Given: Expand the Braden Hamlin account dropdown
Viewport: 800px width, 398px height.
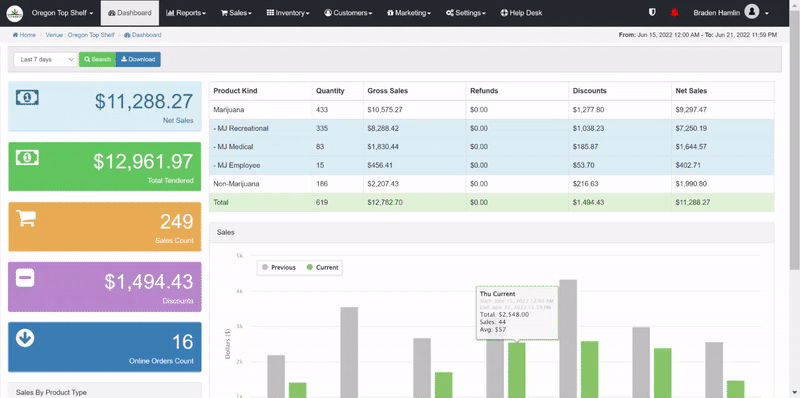Looking at the screenshot, I should (731, 13).
